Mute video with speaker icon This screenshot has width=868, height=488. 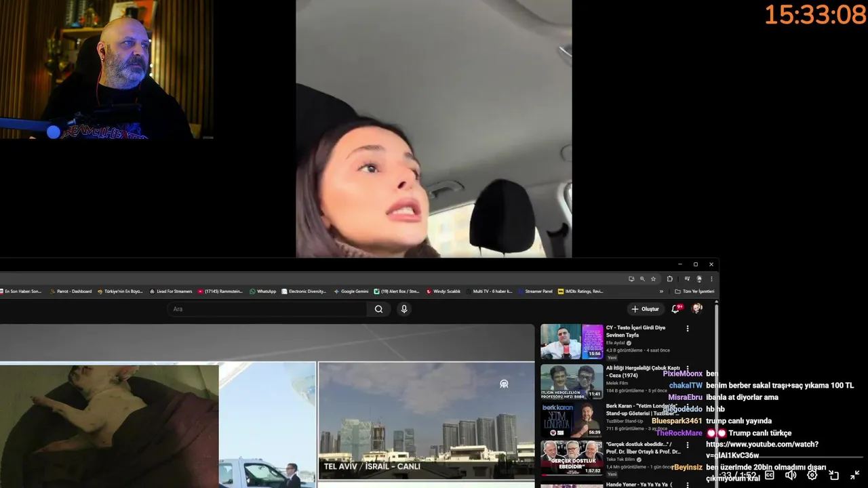pos(791,475)
